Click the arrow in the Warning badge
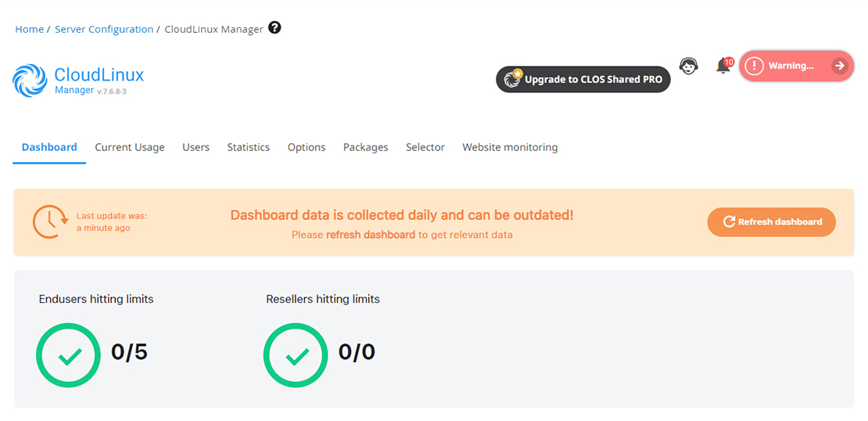Viewport: 868px width, 421px height. click(839, 66)
